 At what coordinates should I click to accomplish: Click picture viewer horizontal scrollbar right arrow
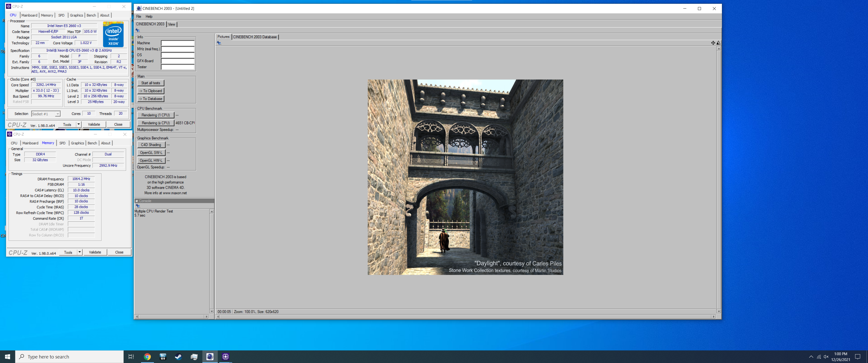point(713,317)
